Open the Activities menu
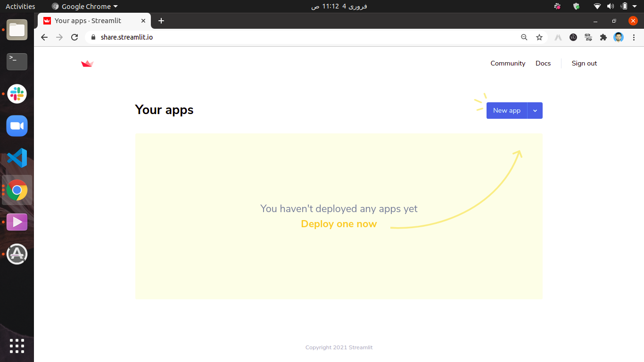 tap(19, 6)
